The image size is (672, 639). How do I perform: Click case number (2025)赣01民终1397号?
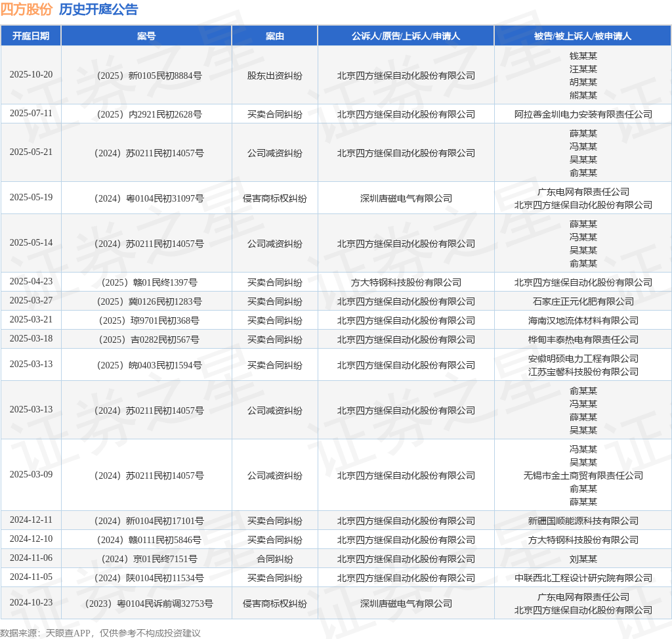[x=149, y=282]
